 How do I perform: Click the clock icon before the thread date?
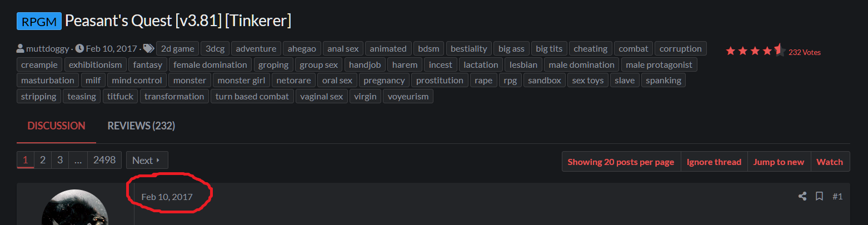[x=79, y=48]
